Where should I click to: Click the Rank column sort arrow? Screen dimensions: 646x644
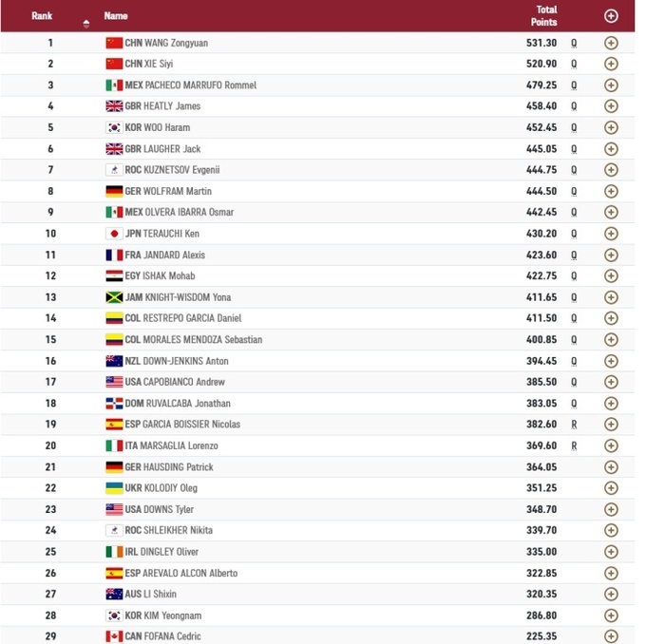pyautogui.click(x=86, y=22)
